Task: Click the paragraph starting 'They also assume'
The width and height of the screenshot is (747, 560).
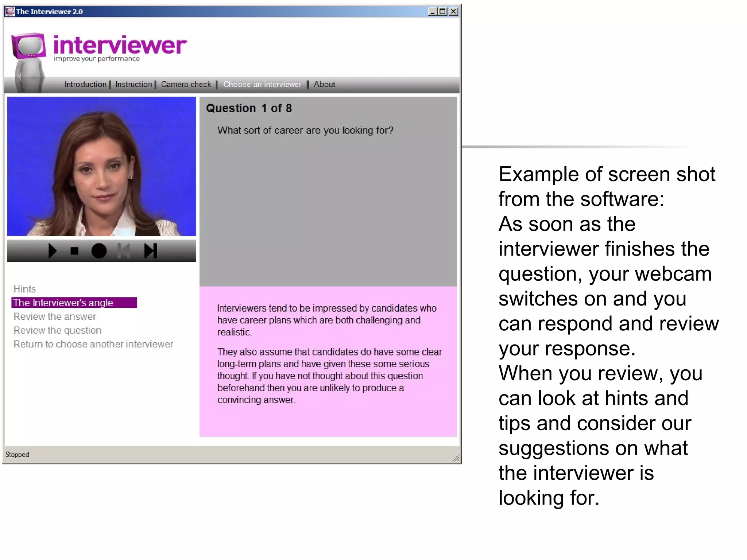Action: point(329,376)
